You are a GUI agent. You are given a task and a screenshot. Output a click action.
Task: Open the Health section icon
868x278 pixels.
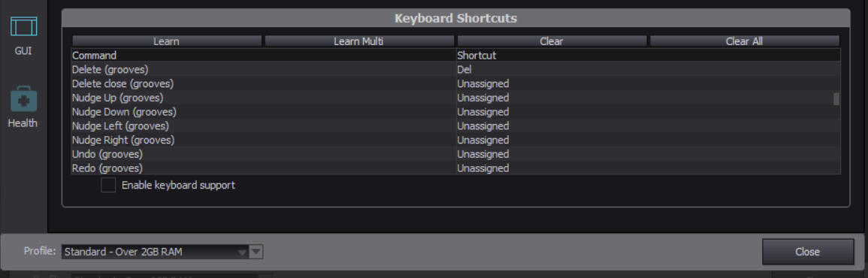tap(23, 99)
